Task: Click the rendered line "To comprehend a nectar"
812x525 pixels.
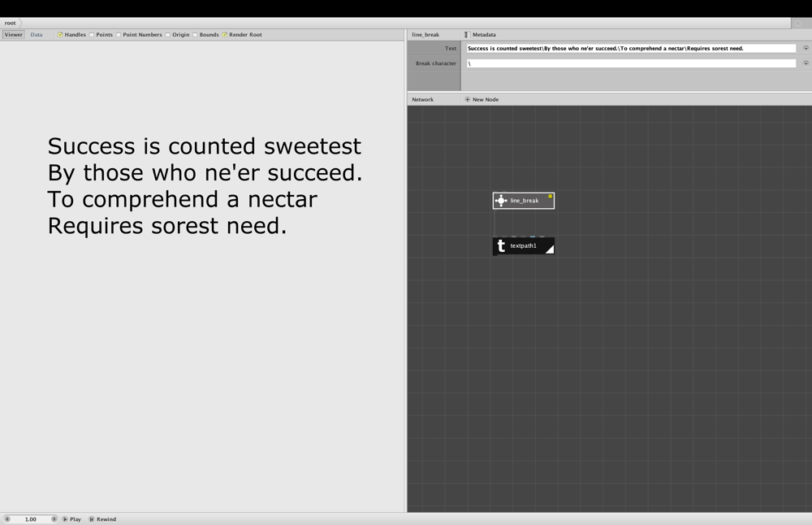Action: point(182,200)
